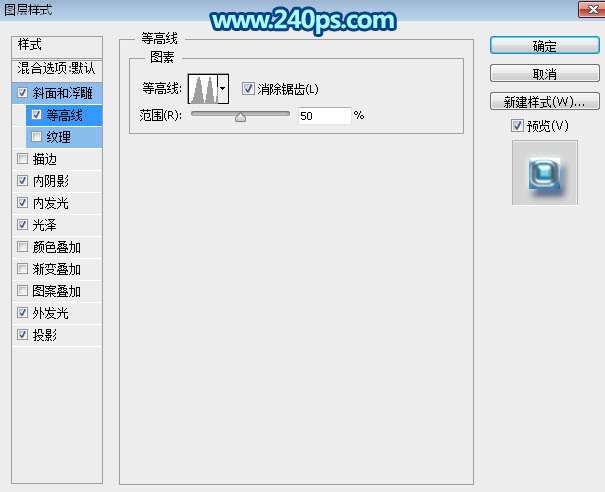Expand the 等高线 contour preset dropdown arrow
The width and height of the screenshot is (605, 492).
click(x=223, y=89)
